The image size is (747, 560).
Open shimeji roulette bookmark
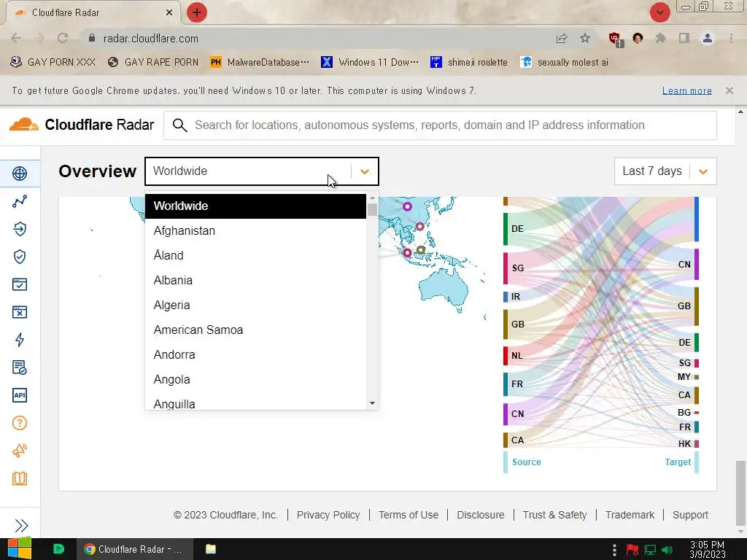point(469,62)
